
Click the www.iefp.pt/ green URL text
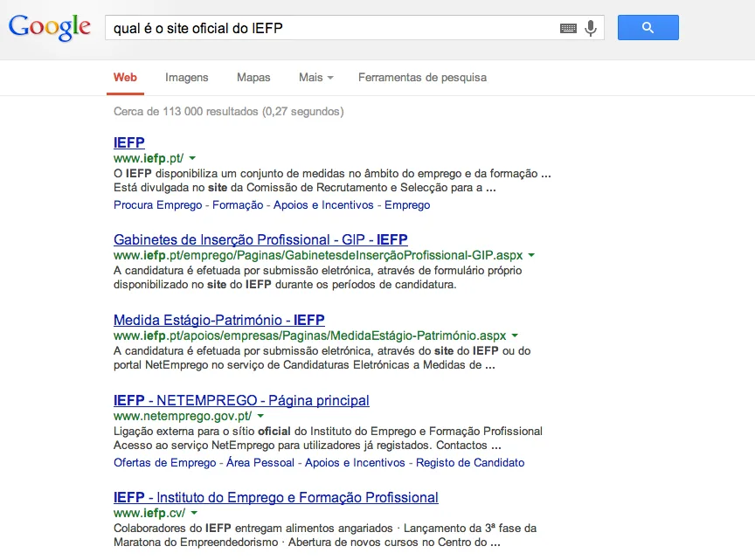tap(149, 158)
